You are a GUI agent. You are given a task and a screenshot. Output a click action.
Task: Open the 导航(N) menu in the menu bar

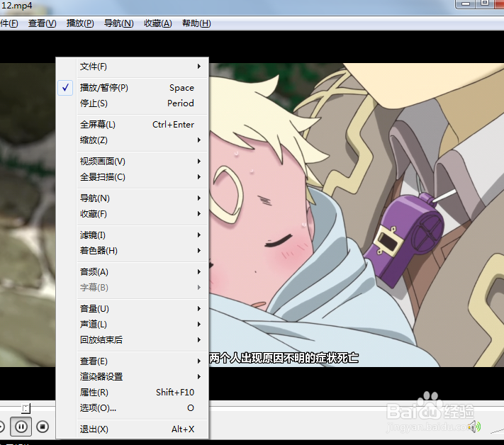tap(118, 23)
